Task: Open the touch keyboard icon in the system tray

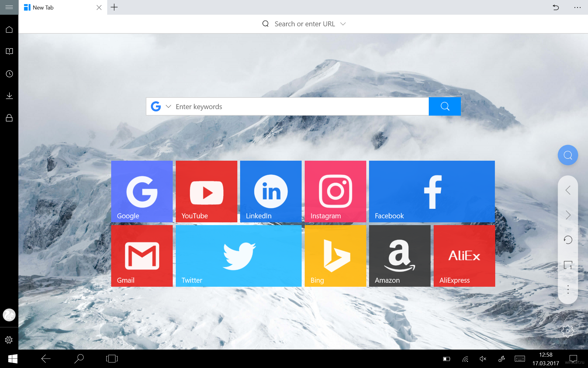Action: [520, 359]
